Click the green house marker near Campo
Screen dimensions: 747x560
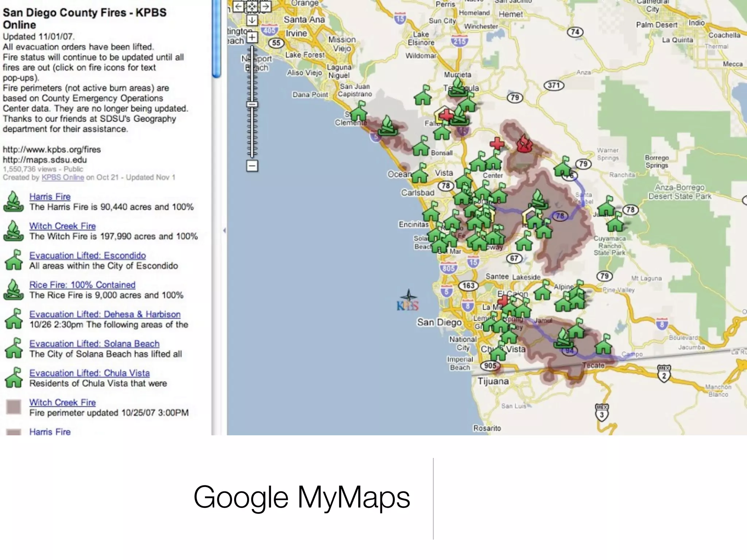point(604,344)
